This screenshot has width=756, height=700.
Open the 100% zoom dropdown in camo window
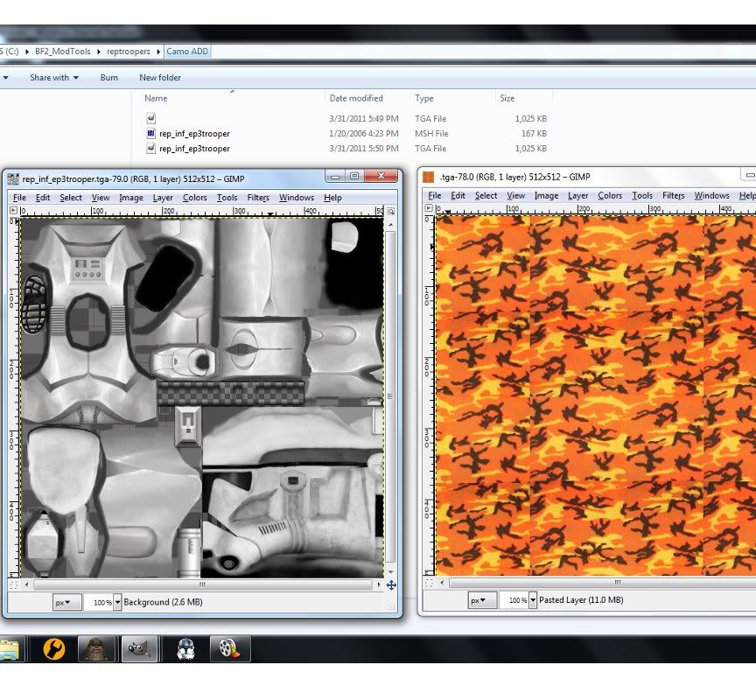[533, 600]
